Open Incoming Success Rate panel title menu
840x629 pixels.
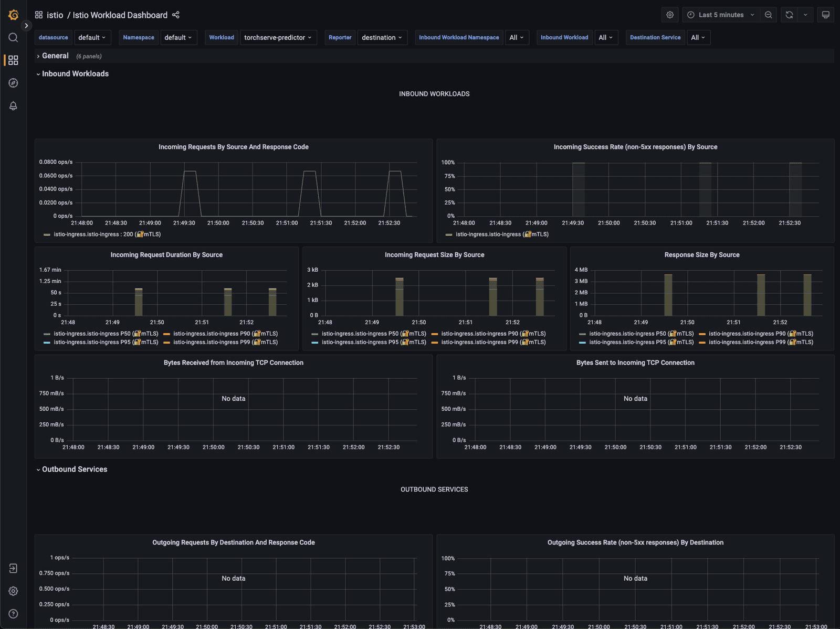635,147
